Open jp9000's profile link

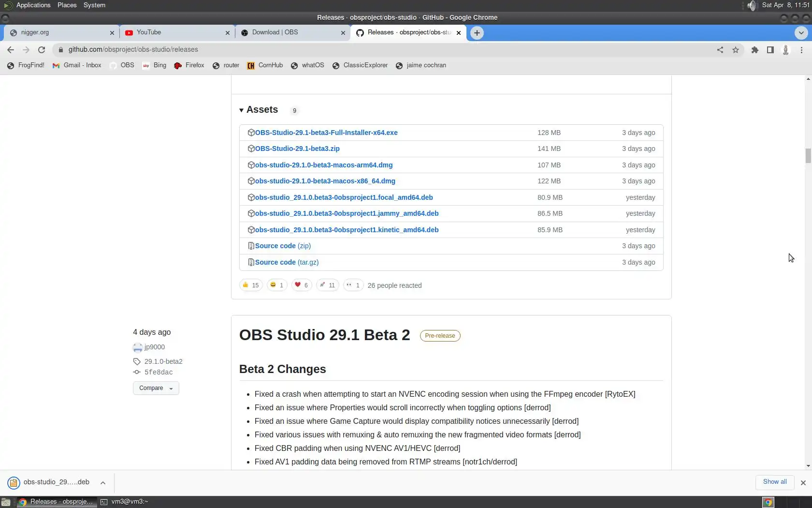tap(154, 347)
